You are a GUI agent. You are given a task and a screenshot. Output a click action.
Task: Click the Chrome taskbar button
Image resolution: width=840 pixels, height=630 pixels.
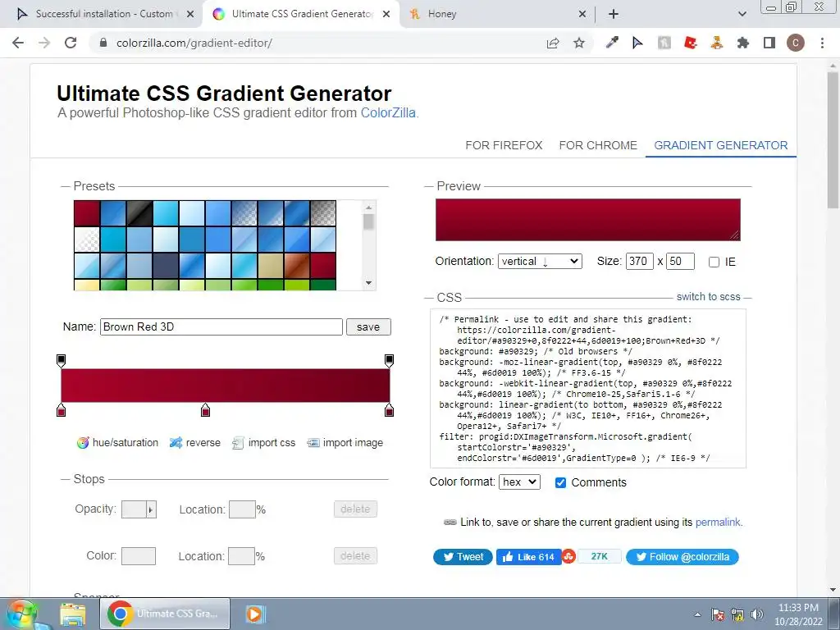click(165, 614)
